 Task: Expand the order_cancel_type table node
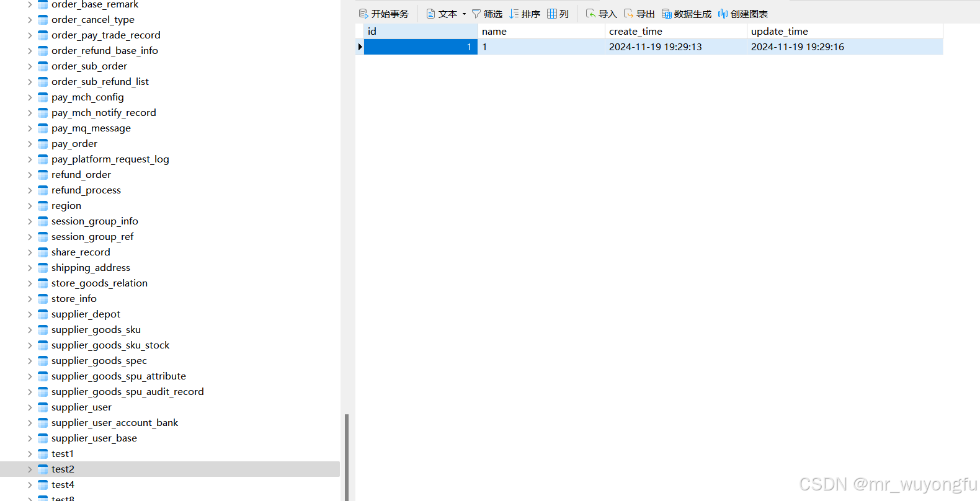pyautogui.click(x=30, y=20)
